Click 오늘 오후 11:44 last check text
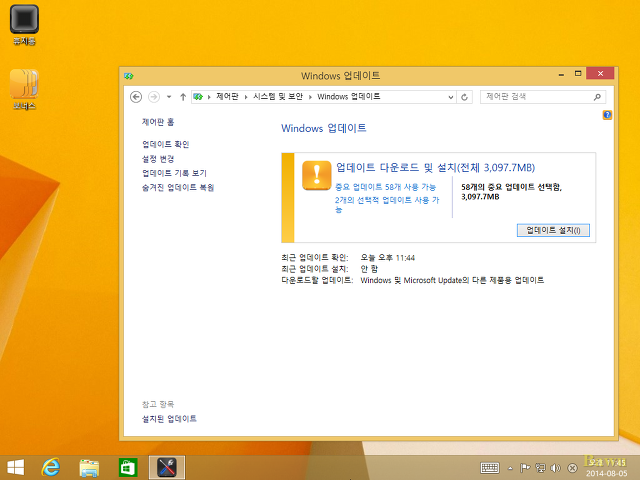Screen dimensions: 640x480 pos(387,258)
